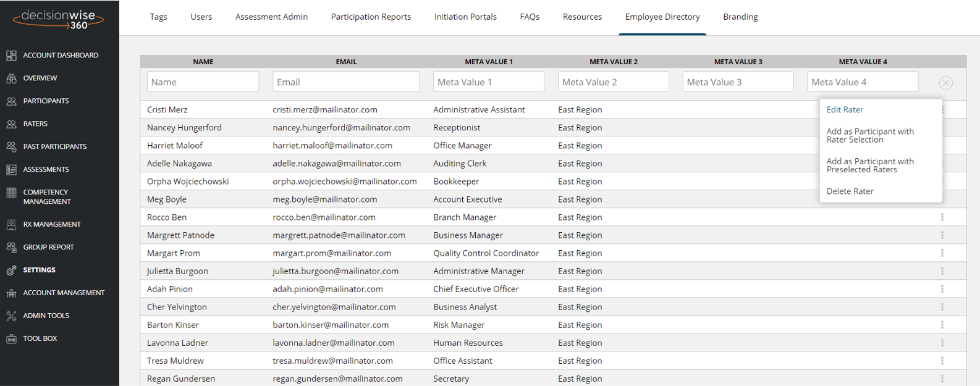The image size is (980, 386).
Task: Focus the Meta Value 1 filter field
Action: (x=489, y=82)
